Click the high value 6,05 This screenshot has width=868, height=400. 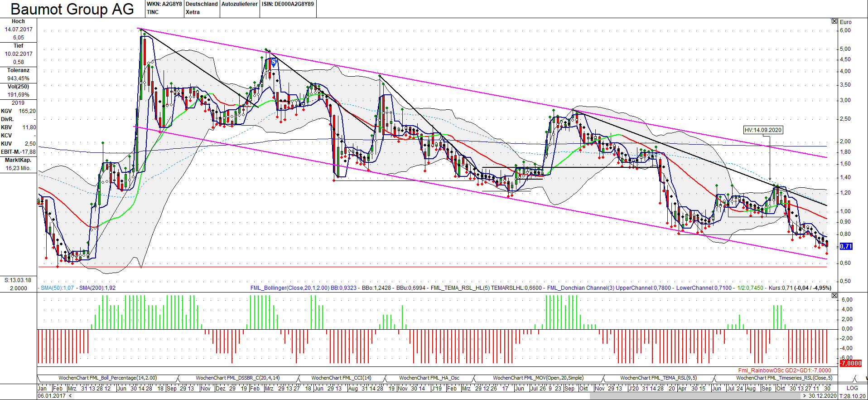[19, 38]
